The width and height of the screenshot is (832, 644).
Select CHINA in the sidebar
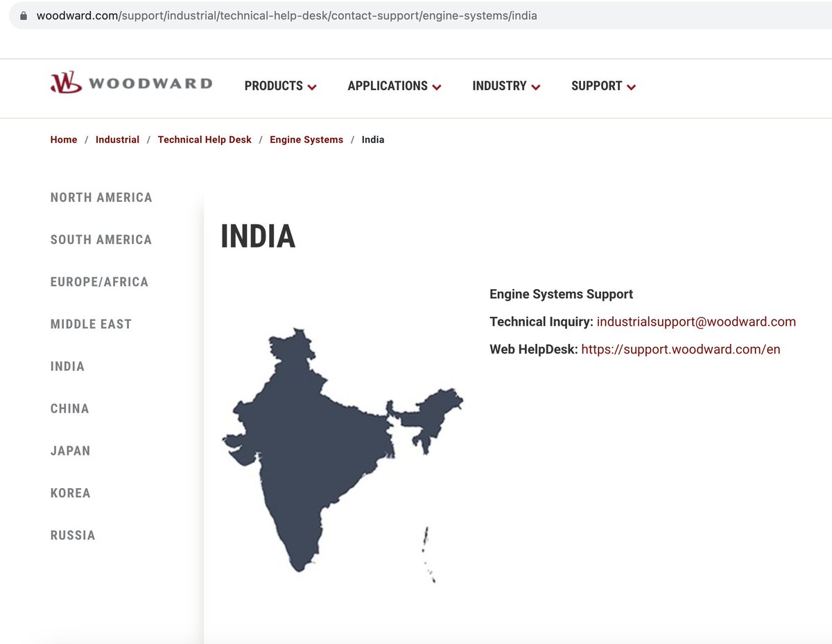(70, 409)
